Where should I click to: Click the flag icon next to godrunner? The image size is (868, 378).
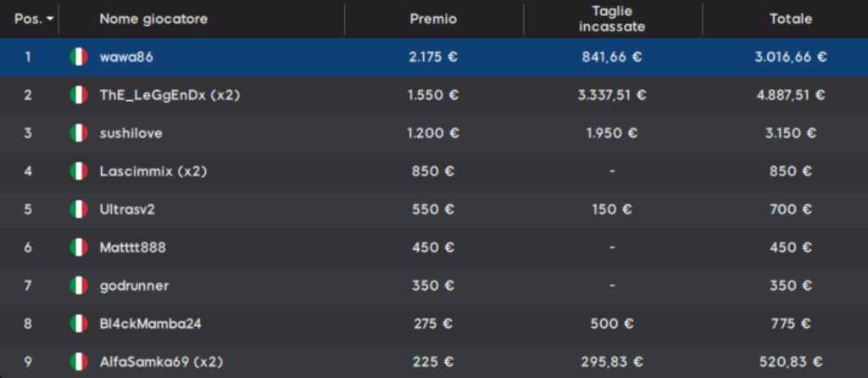point(79,286)
